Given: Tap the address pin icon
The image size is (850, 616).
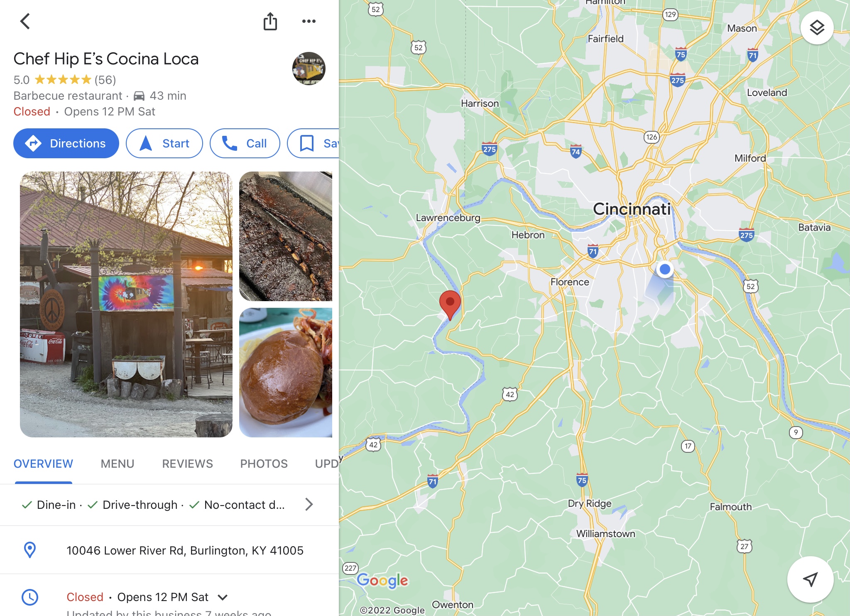Looking at the screenshot, I should click(x=30, y=550).
